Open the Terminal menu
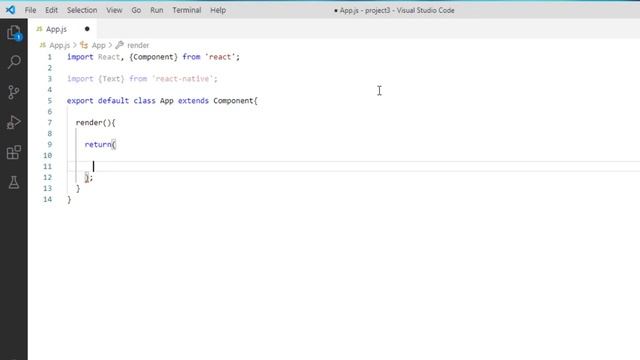Screen dimensions: 640x360 coord(187,10)
